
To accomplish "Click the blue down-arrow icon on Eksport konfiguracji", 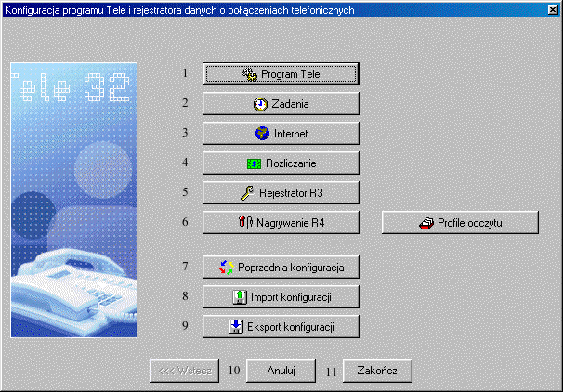I will pyautogui.click(x=235, y=327).
